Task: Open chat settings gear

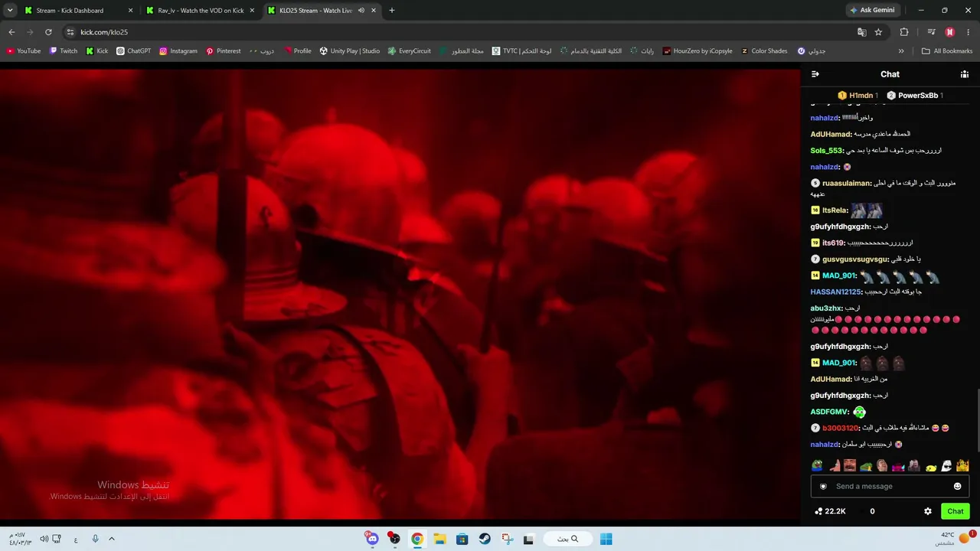Action: [928, 511]
